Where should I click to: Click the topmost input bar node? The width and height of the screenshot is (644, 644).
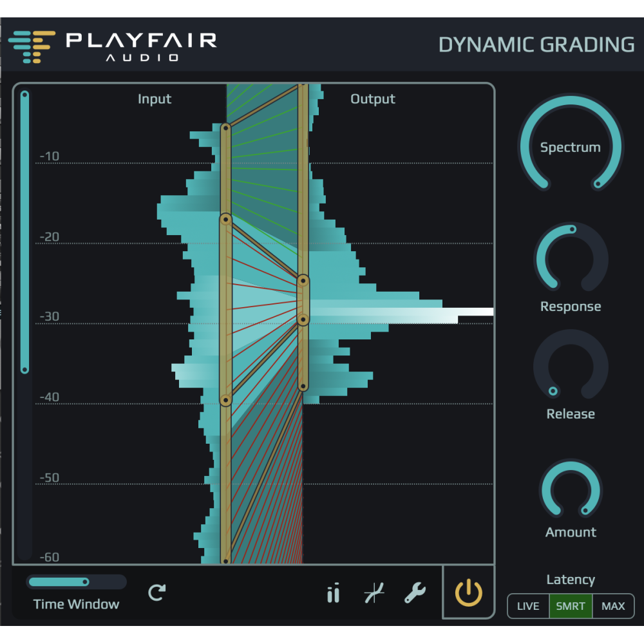tap(225, 128)
